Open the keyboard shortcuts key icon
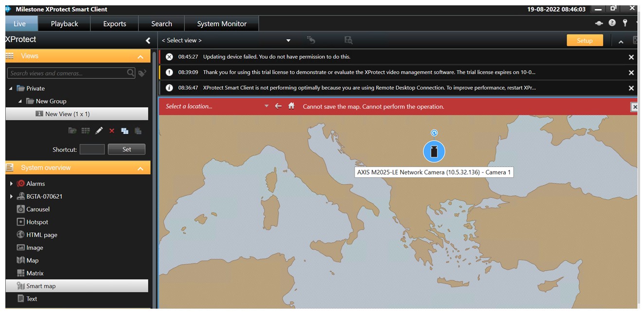 pos(625,22)
